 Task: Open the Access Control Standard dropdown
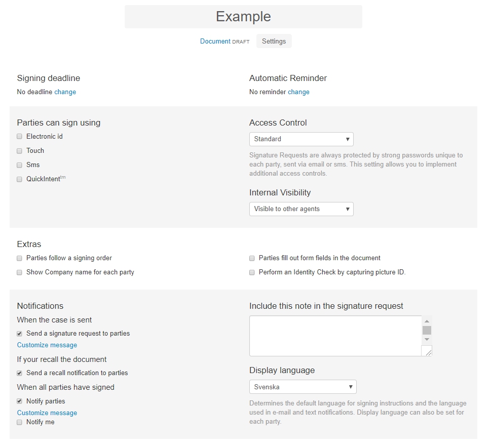coord(301,139)
